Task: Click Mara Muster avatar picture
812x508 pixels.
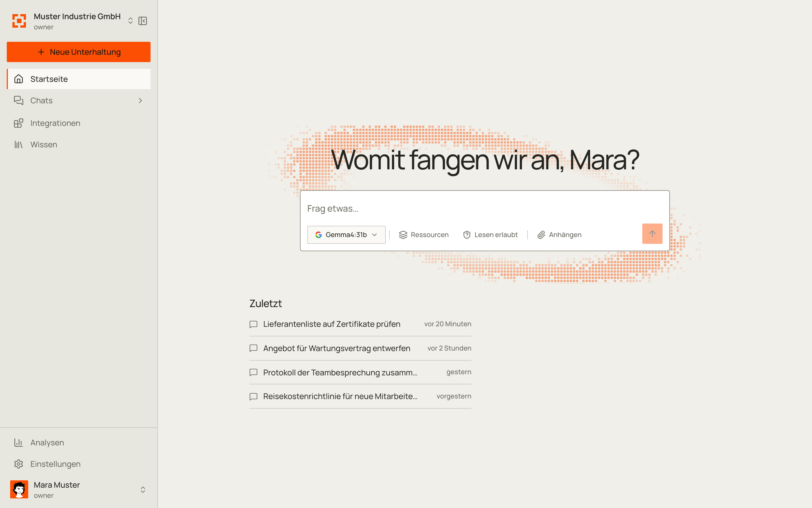Action: 19,489
